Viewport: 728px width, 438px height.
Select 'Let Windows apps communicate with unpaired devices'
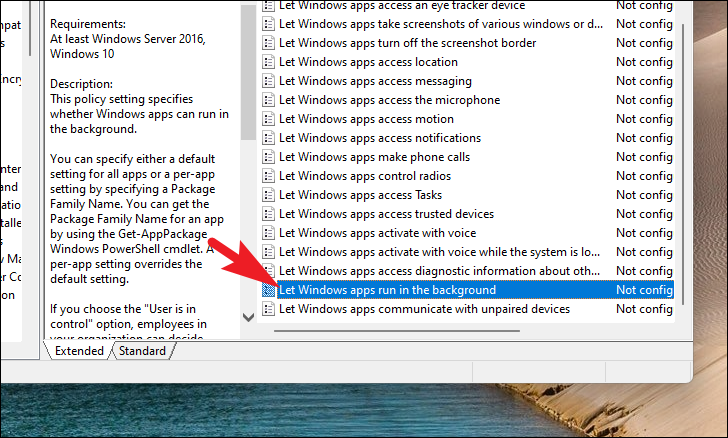click(x=424, y=309)
